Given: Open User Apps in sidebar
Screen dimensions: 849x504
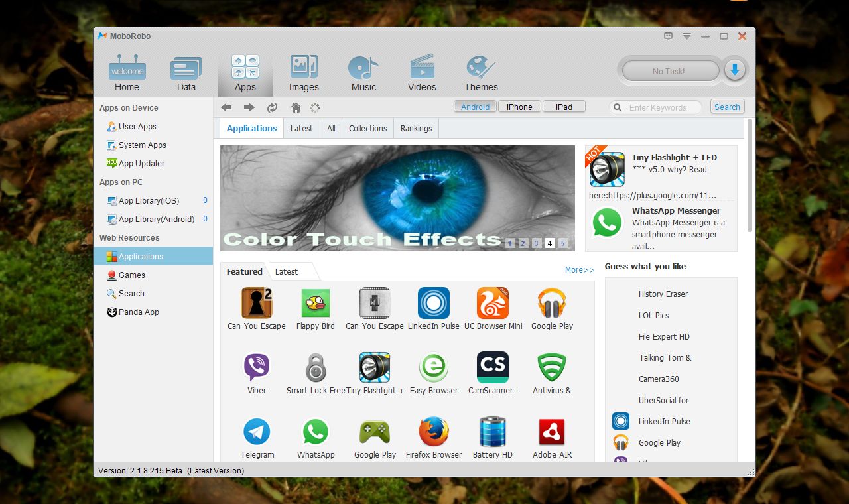Looking at the screenshot, I should (x=138, y=126).
